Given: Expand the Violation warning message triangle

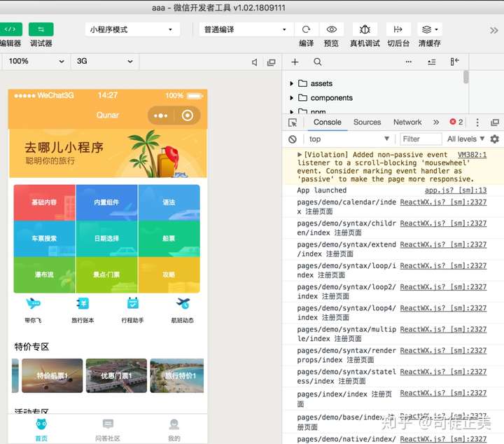Looking at the screenshot, I should [x=300, y=155].
